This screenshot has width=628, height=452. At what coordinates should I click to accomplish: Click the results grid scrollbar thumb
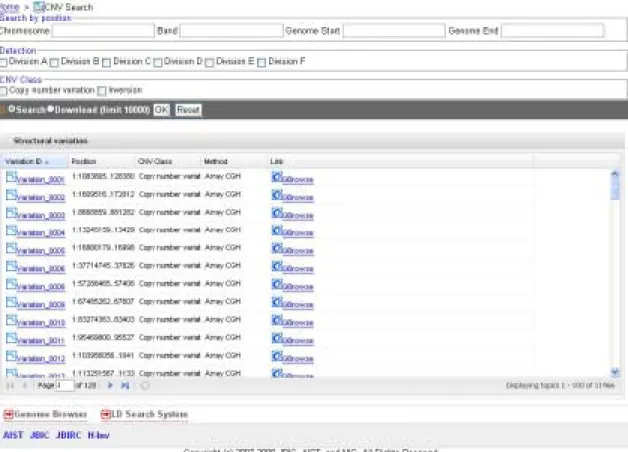[615, 189]
